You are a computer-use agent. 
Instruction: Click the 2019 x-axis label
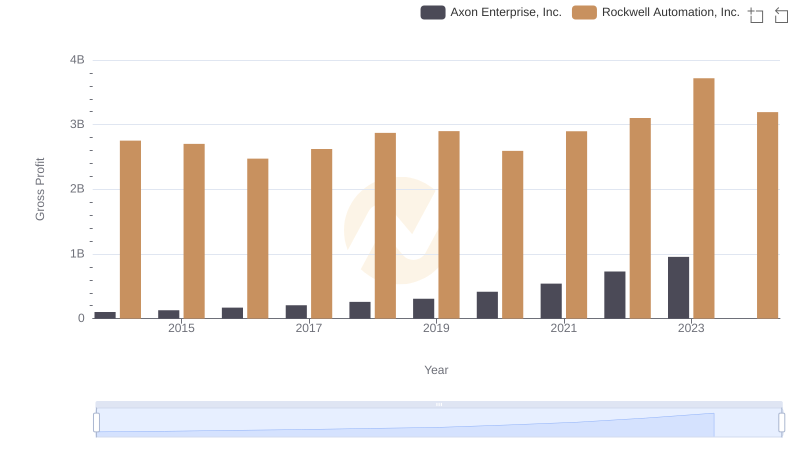436,328
